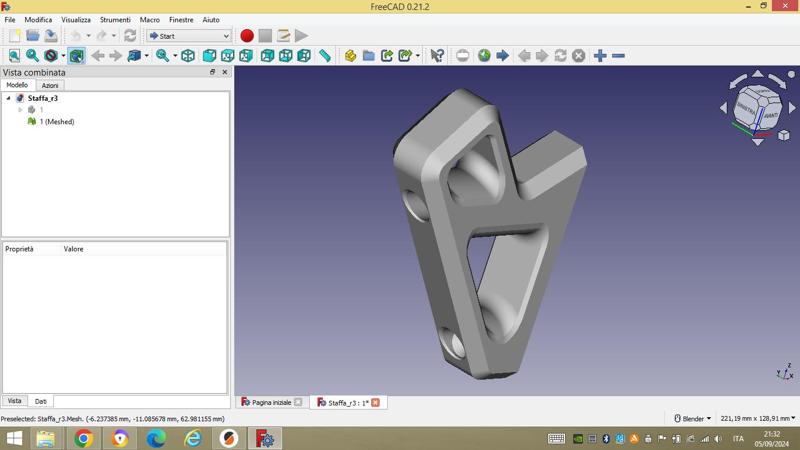Image resolution: width=800 pixels, height=450 pixels.
Task: Expand the tree item named 1
Action: point(20,110)
